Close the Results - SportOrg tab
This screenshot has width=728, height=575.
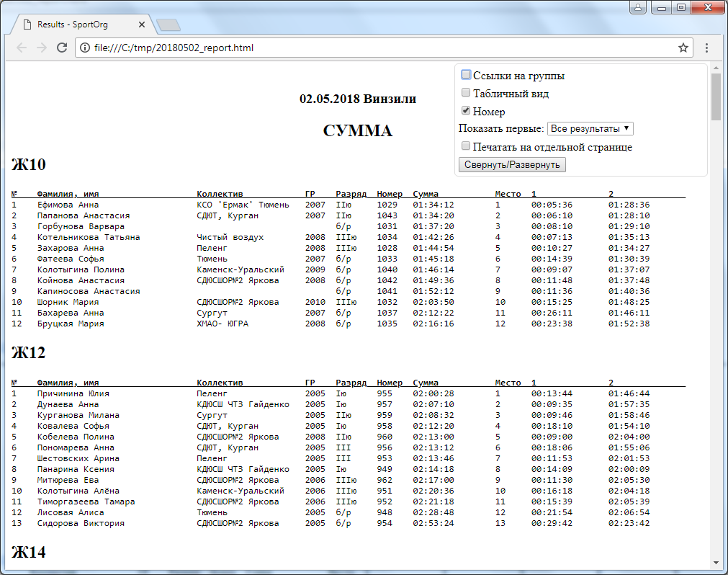pyautogui.click(x=142, y=24)
